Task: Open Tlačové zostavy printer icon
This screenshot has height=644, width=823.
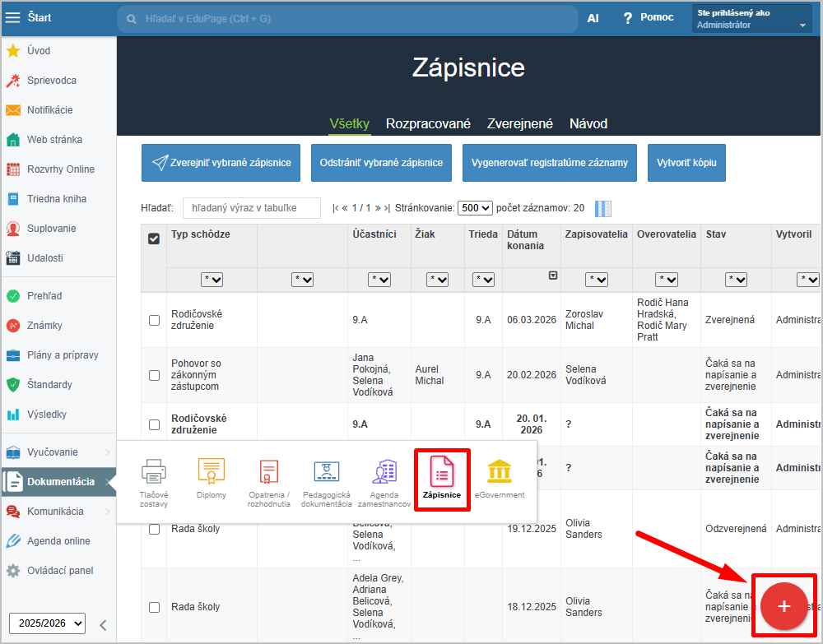Action: [154, 478]
